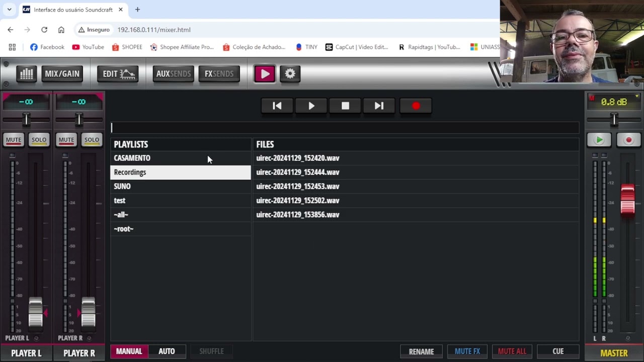Start playback with the play button
The width and height of the screenshot is (644, 362).
[311, 106]
